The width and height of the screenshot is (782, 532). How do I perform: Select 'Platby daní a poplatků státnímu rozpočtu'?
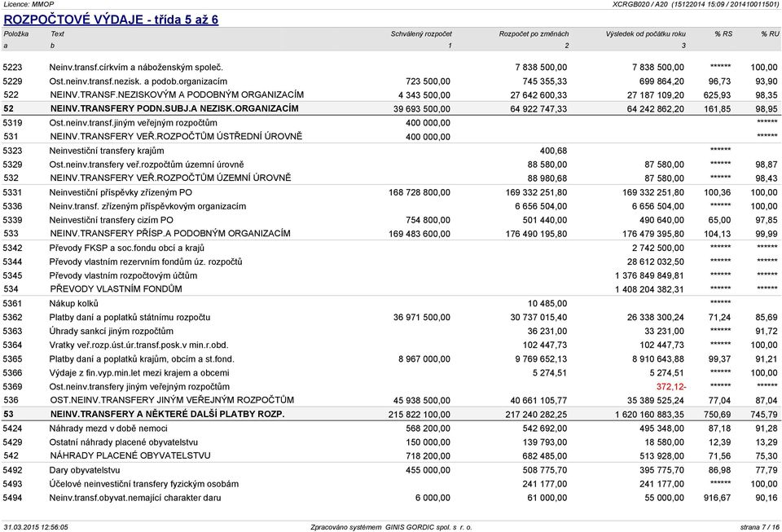point(130,318)
